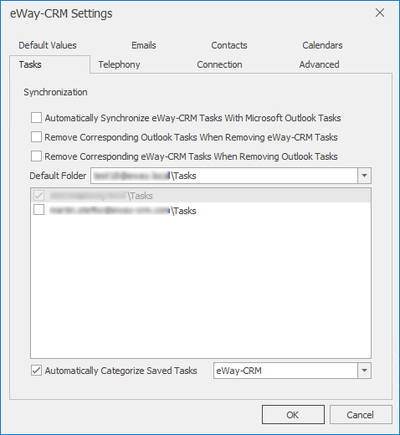Uncheck Automatically Categorize Saved Tasks

click(x=36, y=370)
